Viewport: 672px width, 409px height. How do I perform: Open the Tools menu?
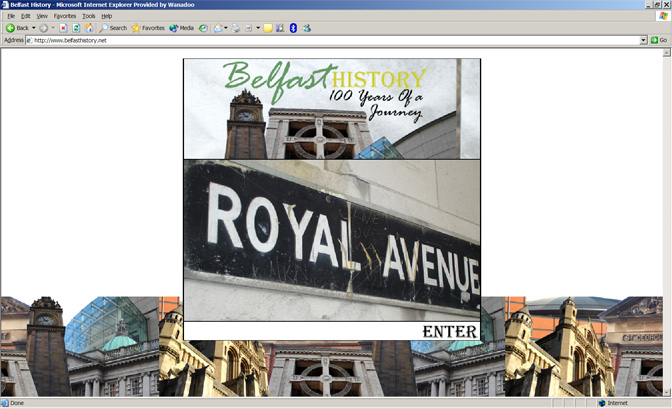point(89,16)
